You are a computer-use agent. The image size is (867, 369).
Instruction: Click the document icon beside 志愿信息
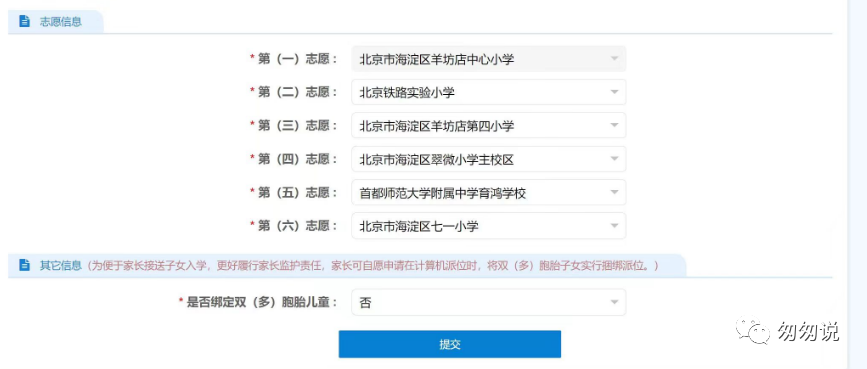click(24, 22)
